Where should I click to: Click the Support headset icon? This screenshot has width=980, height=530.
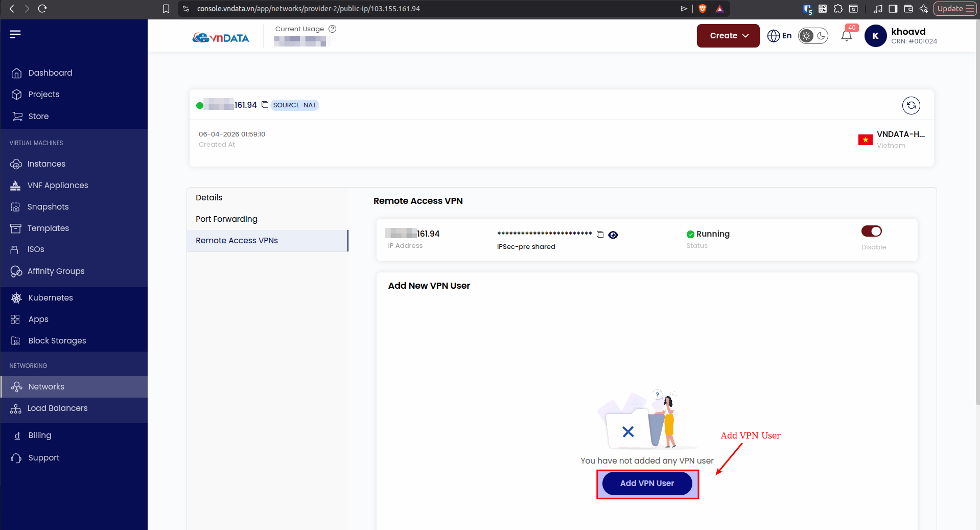point(16,458)
